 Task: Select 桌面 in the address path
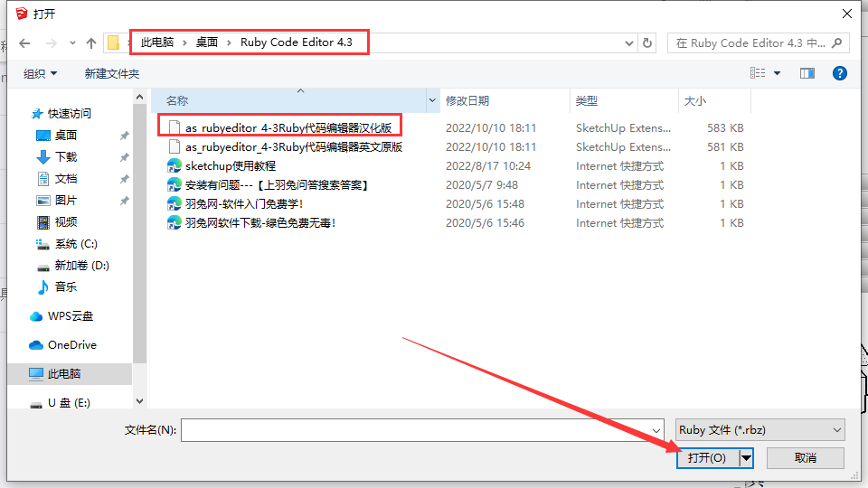pos(206,42)
